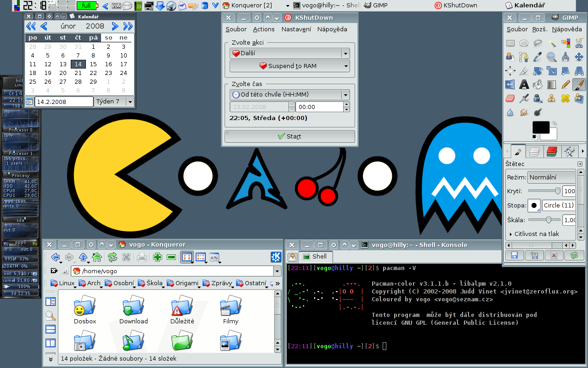Screen dimensions: 588x368
Task: Select GIMP's Rectangle Select tool
Action: (510, 43)
